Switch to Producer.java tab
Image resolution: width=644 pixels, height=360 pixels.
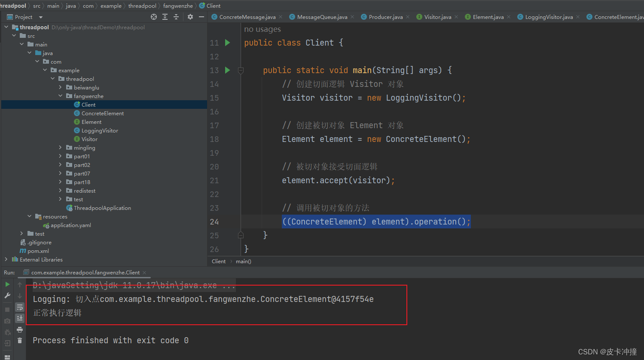pos(382,17)
